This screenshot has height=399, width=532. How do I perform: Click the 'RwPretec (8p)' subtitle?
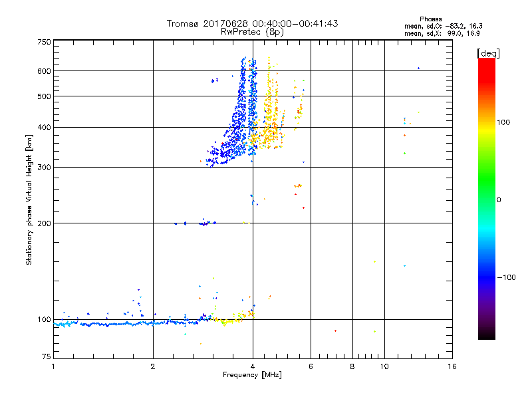(252, 32)
